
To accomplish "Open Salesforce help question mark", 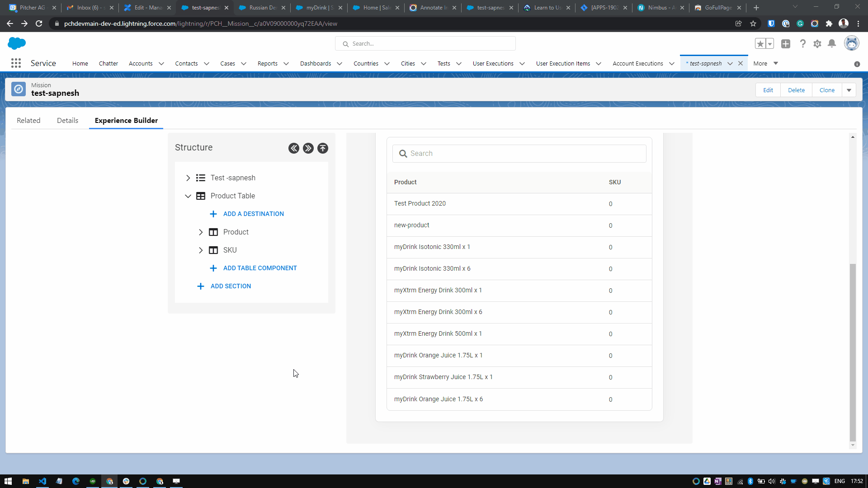I will tap(802, 44).
